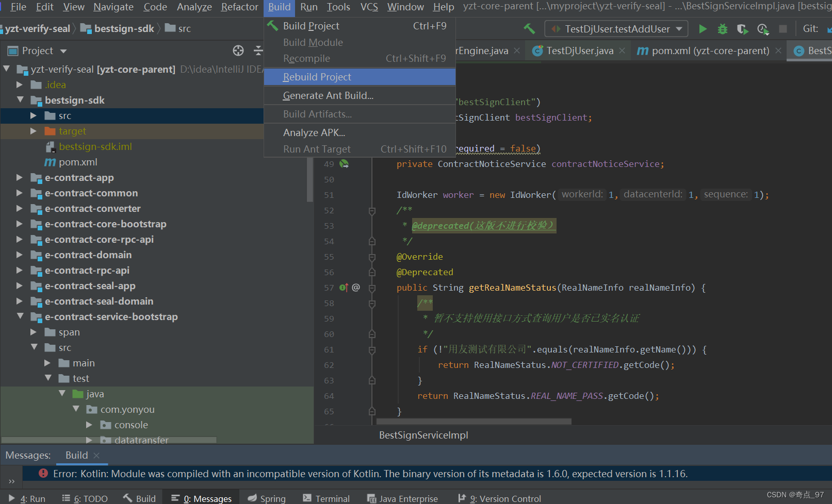Open the Project view selector dropdown
Image resolution: width=832 pixels, height=504 pixels.
click(x=63, y=51)
